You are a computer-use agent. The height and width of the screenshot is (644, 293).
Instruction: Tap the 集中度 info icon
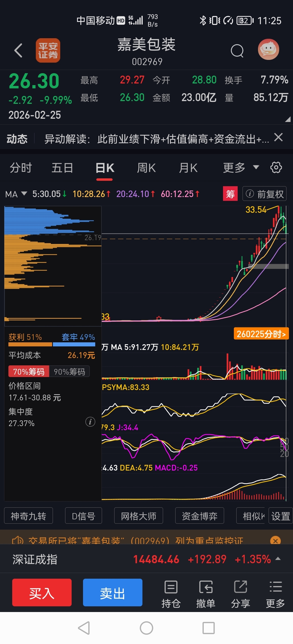90,422
